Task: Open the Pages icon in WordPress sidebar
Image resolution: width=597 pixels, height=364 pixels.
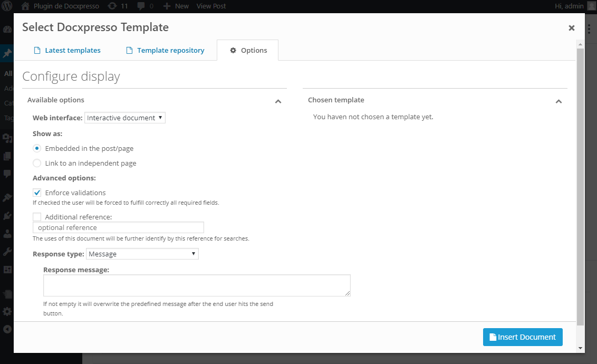Action: [x=7, y=156]
